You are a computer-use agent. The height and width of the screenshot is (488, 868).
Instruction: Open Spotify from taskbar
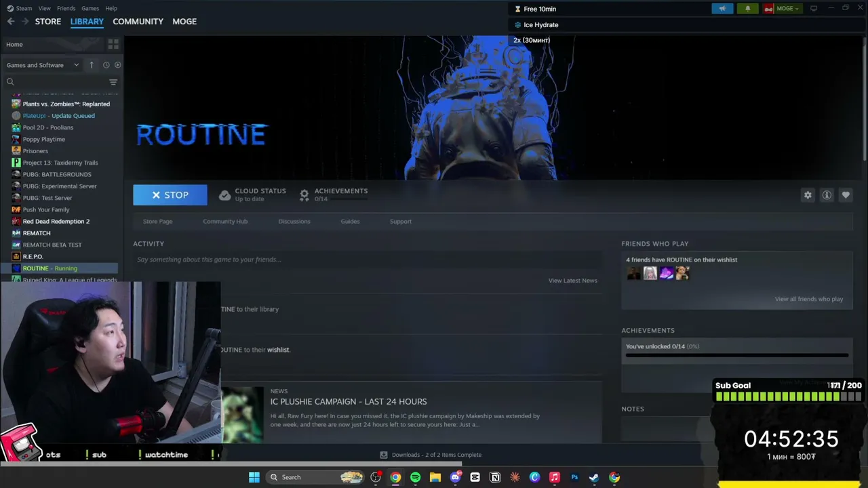[x=415, y=477]
